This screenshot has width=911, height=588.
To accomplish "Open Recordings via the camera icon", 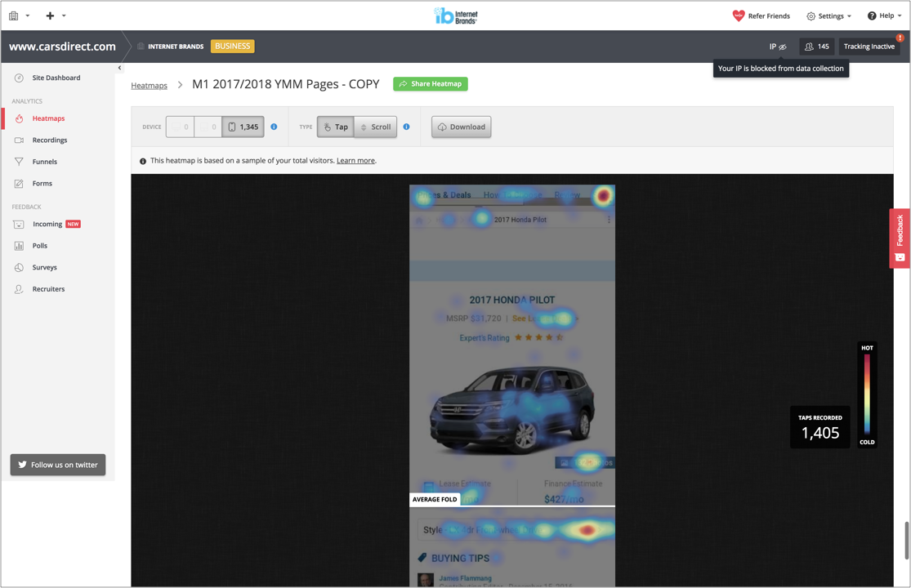I will coord(19,140).
